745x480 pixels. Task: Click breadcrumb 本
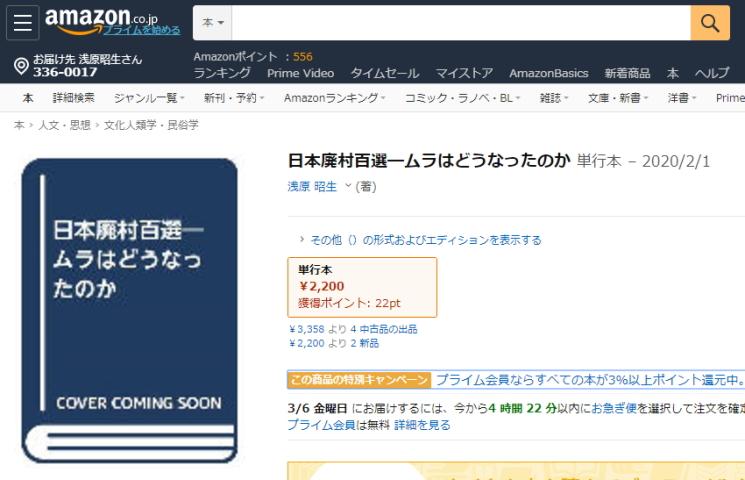(x=19, y=125)
